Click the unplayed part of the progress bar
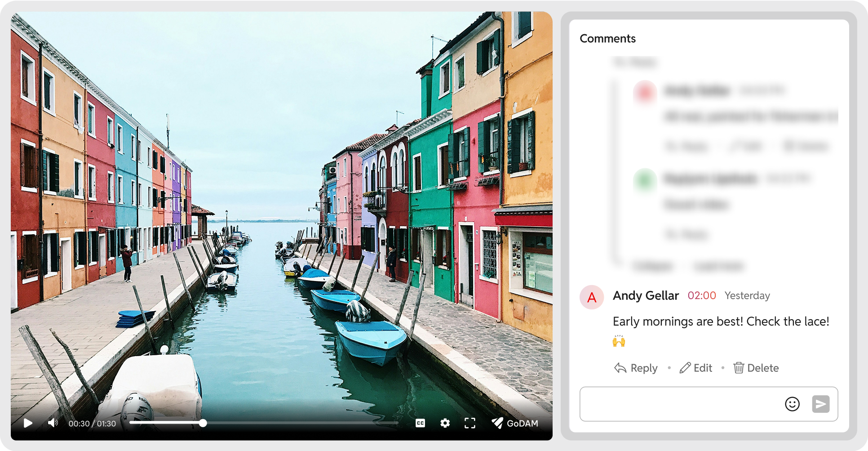The width and height of the screenshot is (868, 451). point(301,423)
